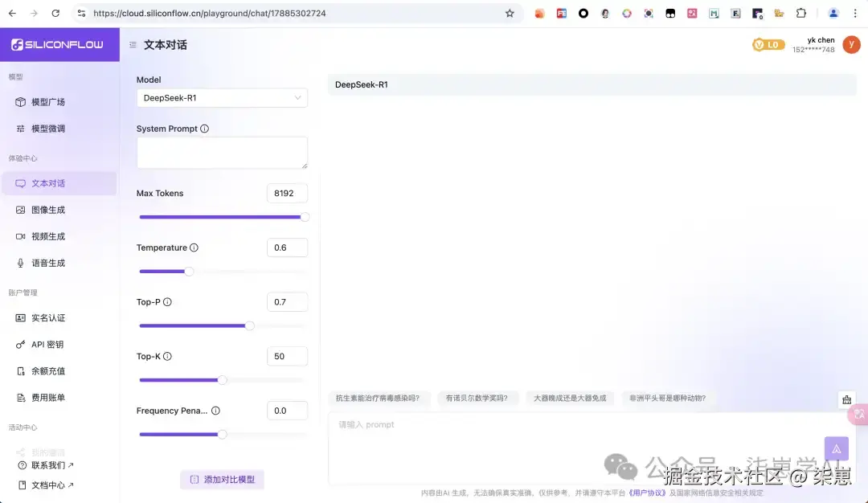Viewport: 868px width, 503px height.
Task: Select 文本对话 in the sidebar
Action: pyautogui.click(x=59, y=183)
